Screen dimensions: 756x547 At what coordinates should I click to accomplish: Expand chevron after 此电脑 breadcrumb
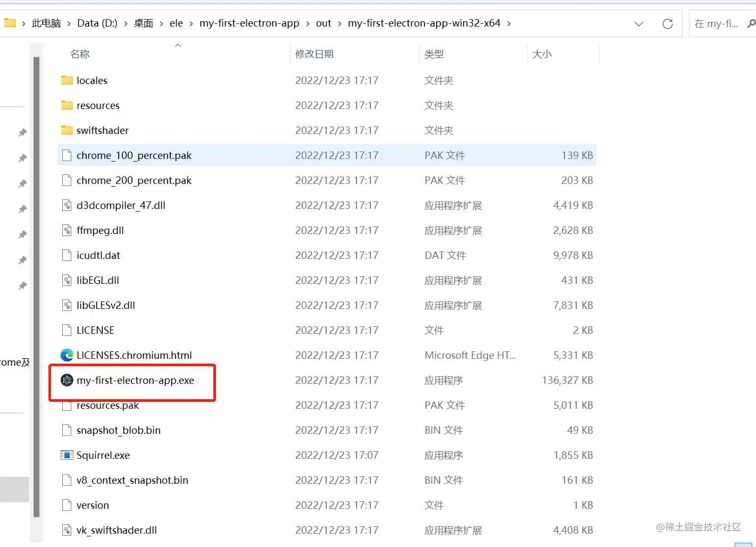69,23
